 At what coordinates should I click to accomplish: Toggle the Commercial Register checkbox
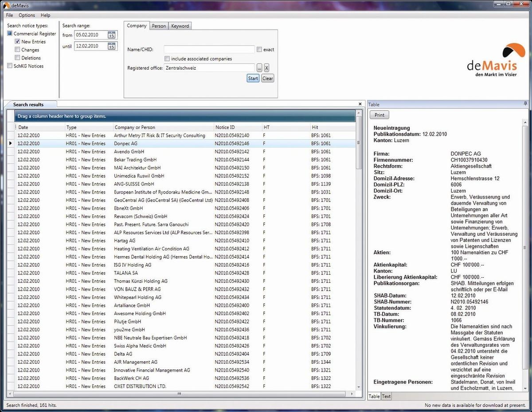[x=10, y=34]
